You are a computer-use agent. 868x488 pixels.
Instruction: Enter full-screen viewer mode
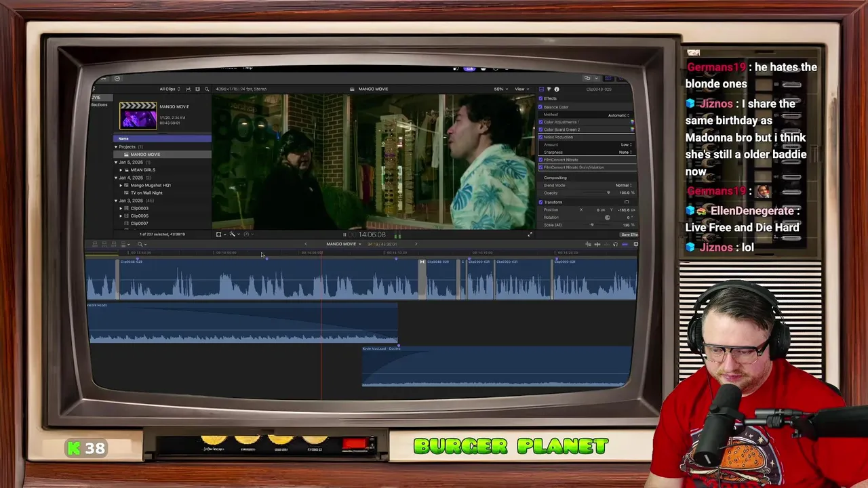click(530, 234)
